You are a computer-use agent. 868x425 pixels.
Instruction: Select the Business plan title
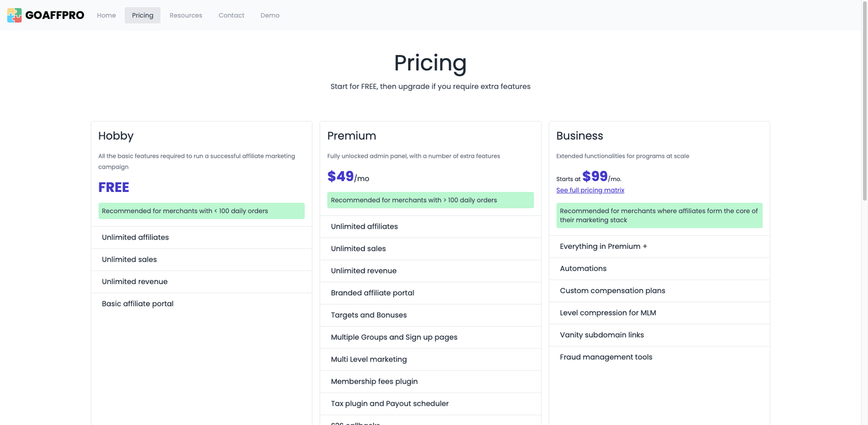(579, 136)
